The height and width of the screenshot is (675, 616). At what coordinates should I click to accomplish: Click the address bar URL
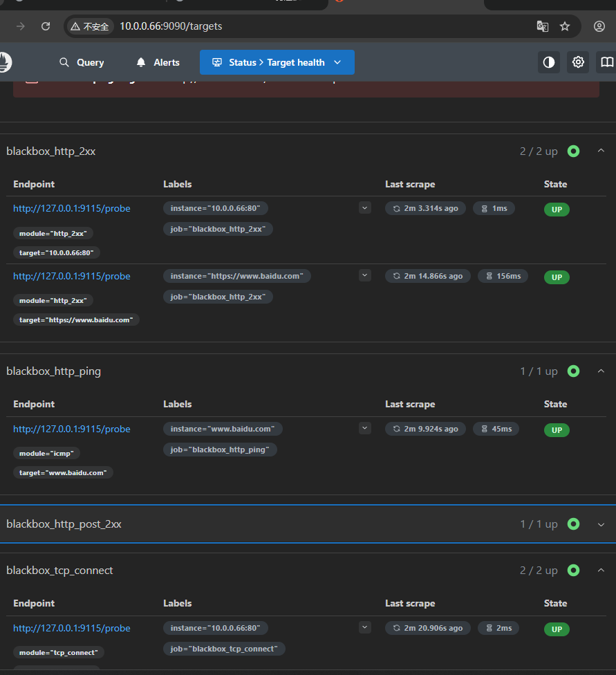(171, 26)
